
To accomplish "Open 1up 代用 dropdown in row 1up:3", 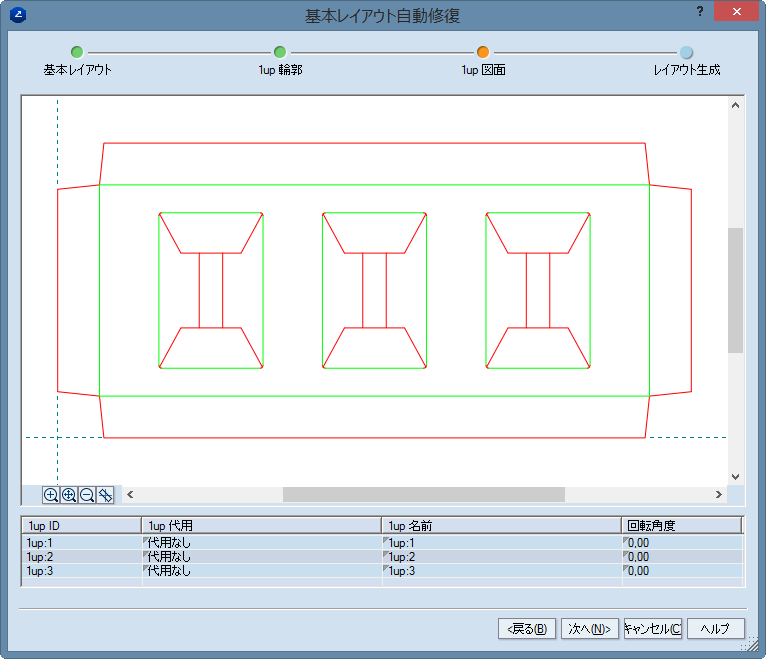I will 261,571.
